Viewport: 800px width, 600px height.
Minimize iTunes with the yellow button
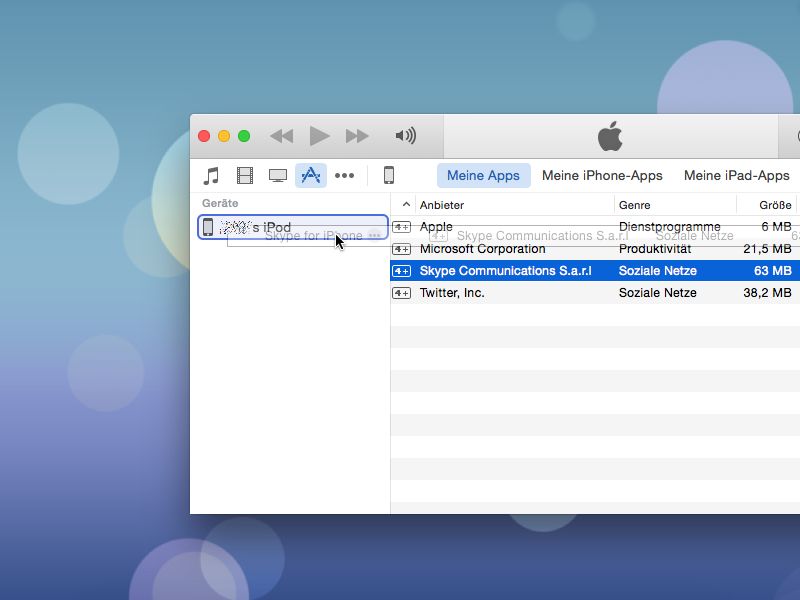point(224,136)
